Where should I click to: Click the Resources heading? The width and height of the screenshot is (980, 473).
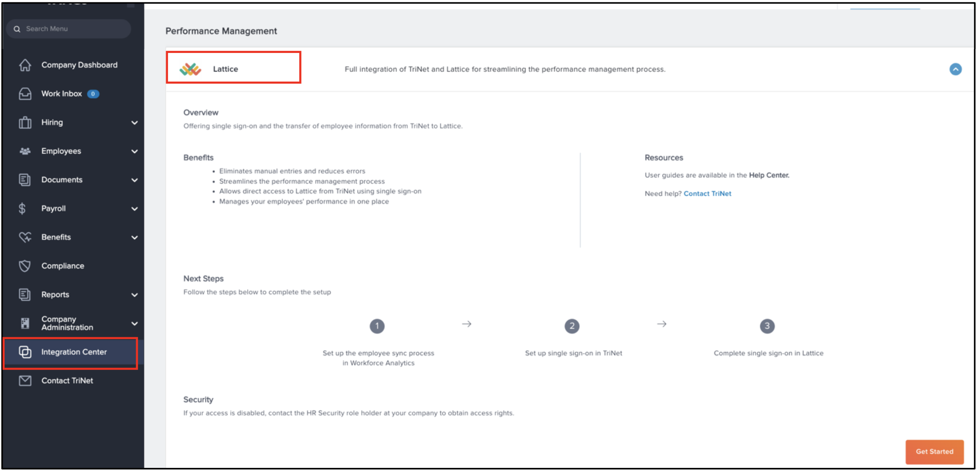(664, 158)
